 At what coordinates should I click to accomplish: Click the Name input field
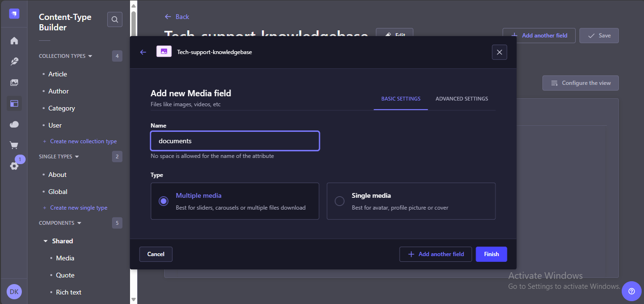[x=235, y=141]
